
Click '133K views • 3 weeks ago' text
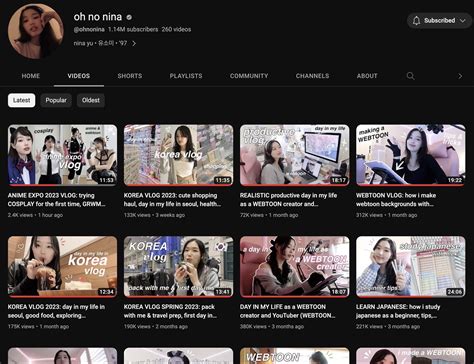point(154,215)
